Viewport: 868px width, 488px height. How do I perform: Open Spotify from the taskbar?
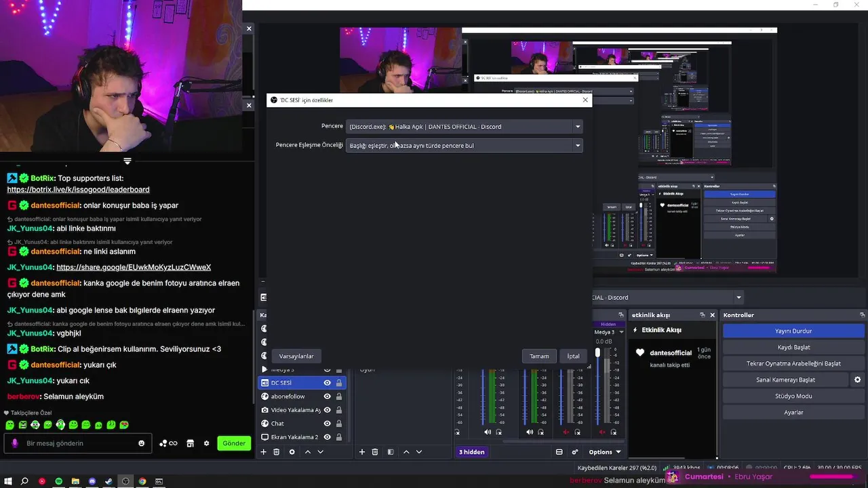tap(58, 481)
